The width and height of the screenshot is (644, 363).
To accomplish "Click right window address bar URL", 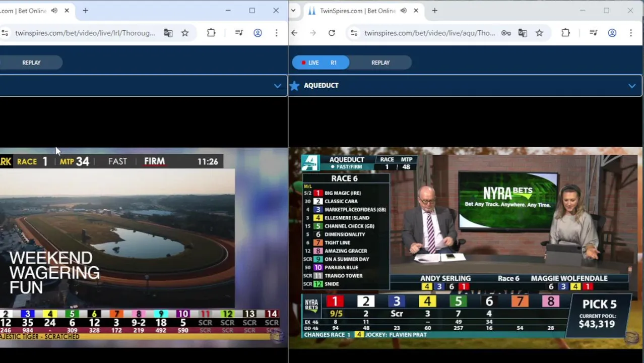I will 430,33.
